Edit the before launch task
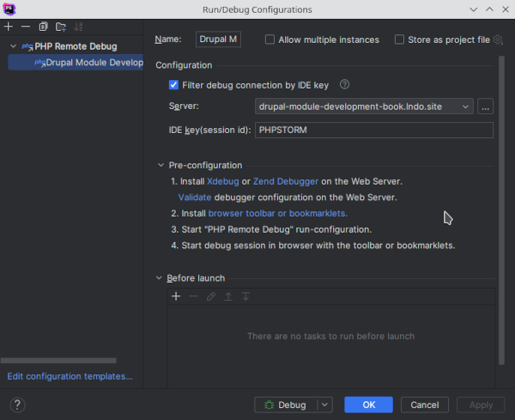The image size is (515, 420). [x=211, y=296]
